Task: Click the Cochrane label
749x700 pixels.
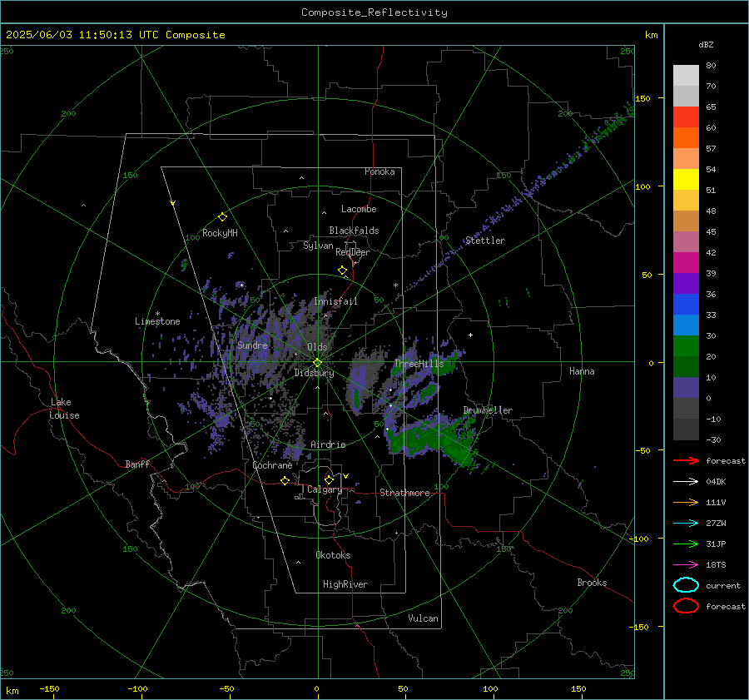Action: coord(272,465)
